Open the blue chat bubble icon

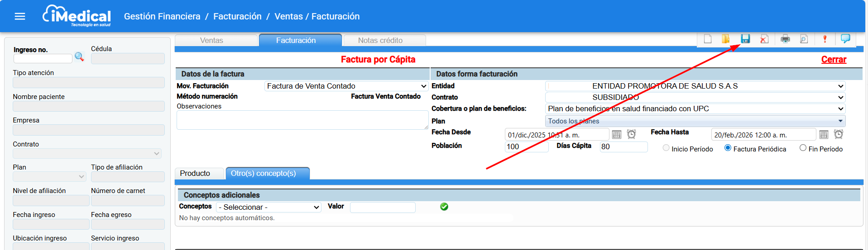tap(845, 38)
